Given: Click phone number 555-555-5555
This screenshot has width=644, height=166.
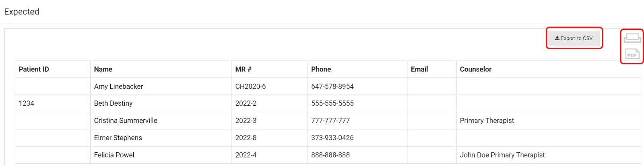Looking at the screenshot, I should (x=332, y=103).
